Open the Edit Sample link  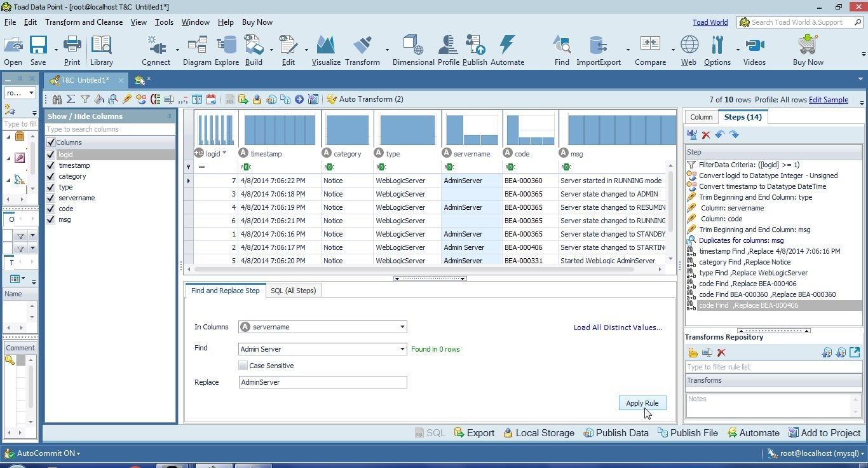[x=828, y=100]
